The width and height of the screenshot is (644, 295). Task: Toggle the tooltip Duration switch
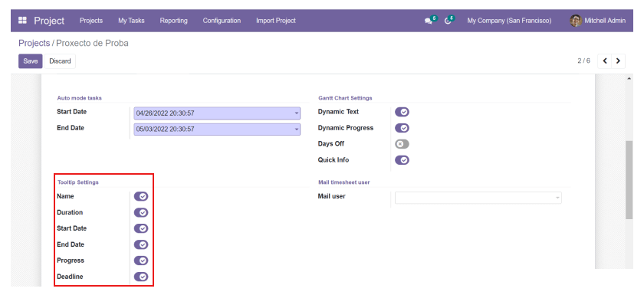tap(141, 212)
